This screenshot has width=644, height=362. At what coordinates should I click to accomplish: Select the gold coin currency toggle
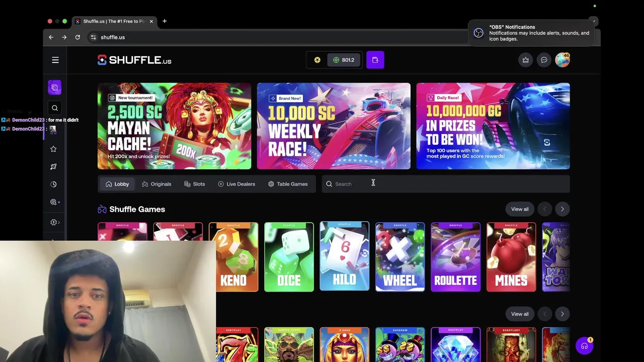point(317,60)
